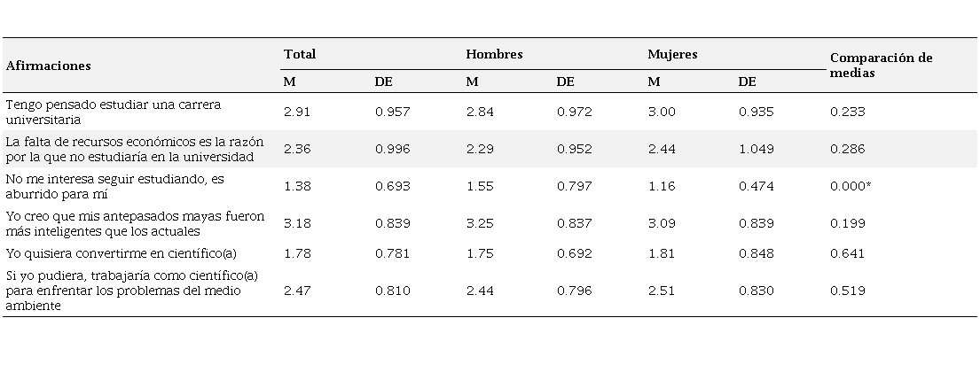Click the Total mean value 2.91

coord(296,112)
